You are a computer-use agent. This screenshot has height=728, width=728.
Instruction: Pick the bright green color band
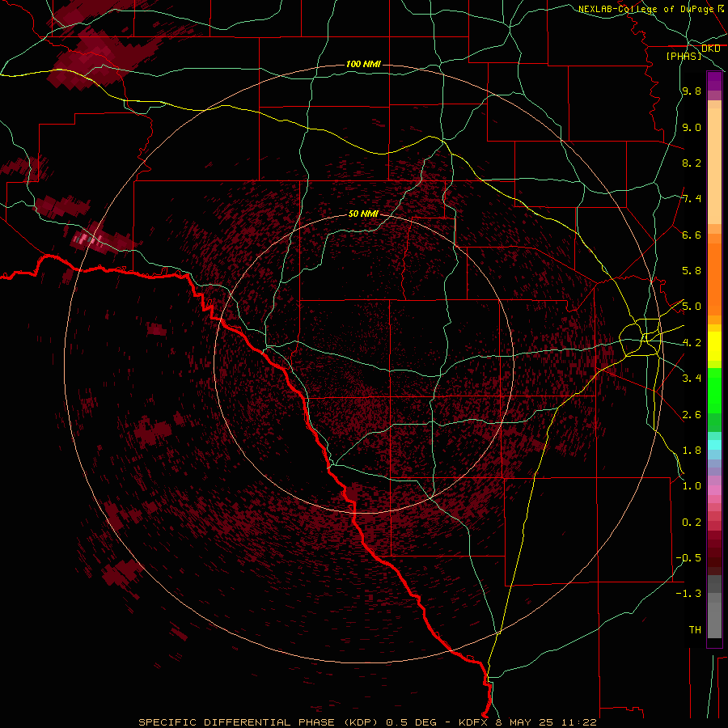(x=714, y=391)
